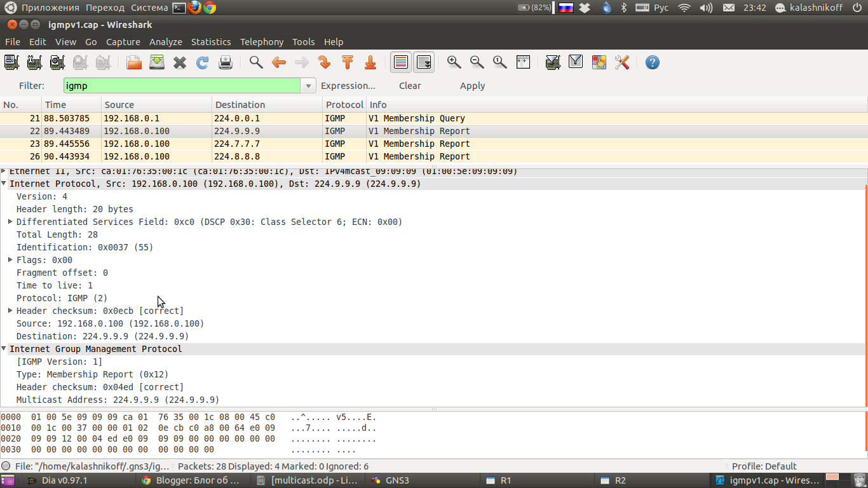868x488 pixels.
Task: Click the Expression... button
Action: [348, 86]
